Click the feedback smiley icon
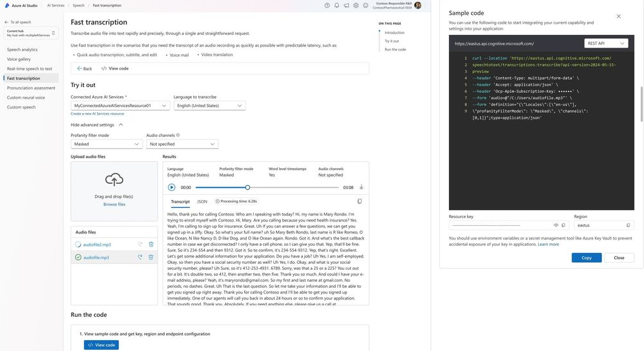 366,5
